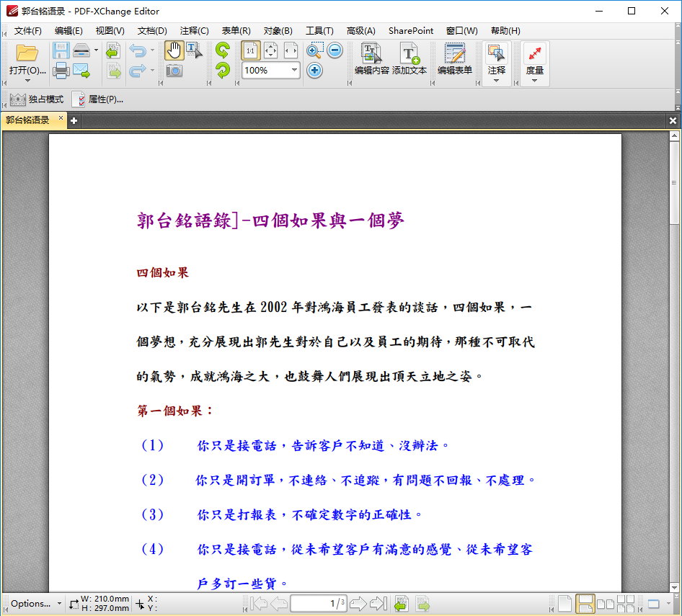The height and width of the screenshot is (616, 682).
Task: Expand the Redo history dropdown arrow
Action: (x=152, y=70)
